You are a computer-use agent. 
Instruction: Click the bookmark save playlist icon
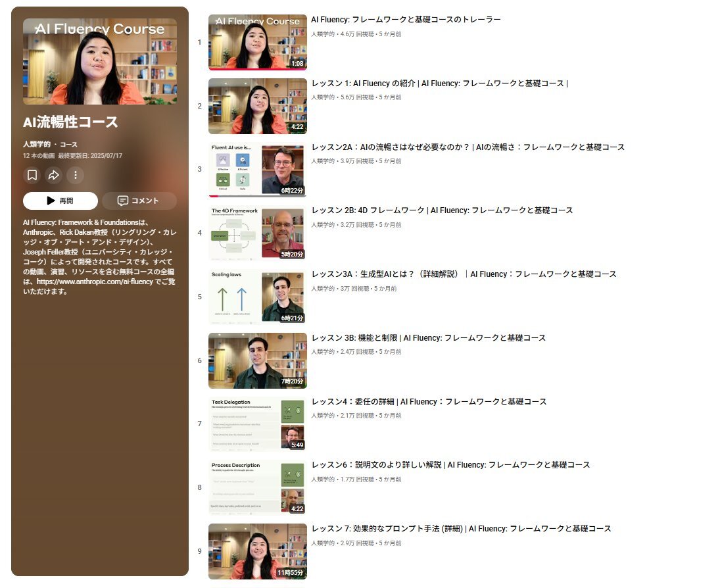[x=32, y=175]
